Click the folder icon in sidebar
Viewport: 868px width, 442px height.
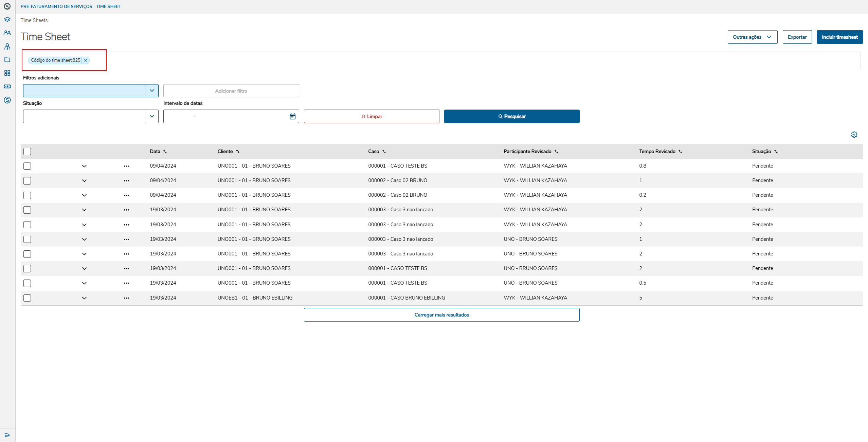tap(7, 60)
